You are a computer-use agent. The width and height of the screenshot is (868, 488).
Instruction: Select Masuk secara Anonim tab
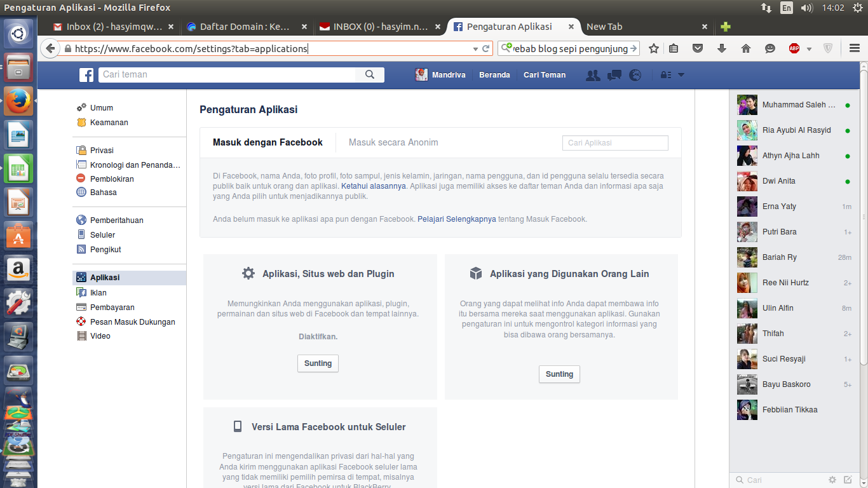[393, 142]
